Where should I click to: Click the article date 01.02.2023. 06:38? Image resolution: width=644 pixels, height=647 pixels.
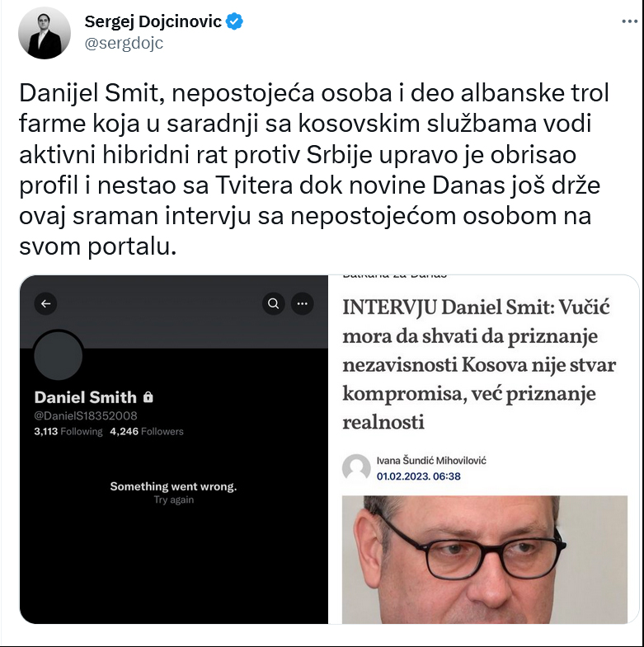point(419,476)
